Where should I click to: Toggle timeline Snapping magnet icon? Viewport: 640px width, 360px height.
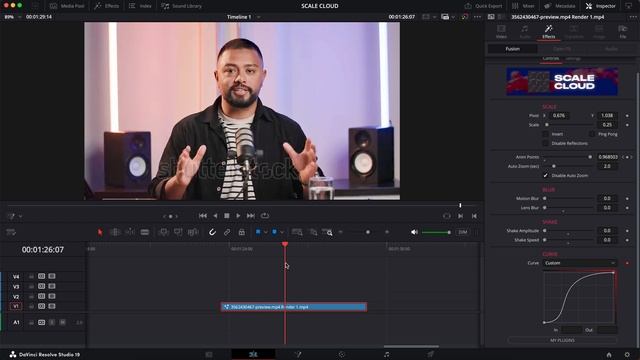(212, 232)
